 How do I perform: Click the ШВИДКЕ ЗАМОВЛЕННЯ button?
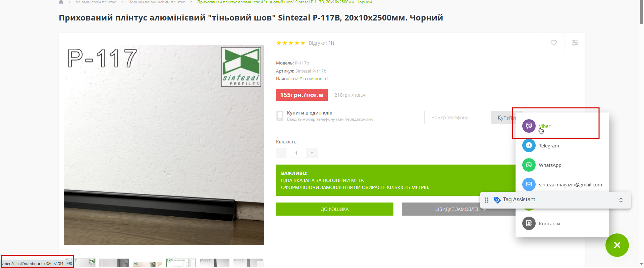pos(459,209)
